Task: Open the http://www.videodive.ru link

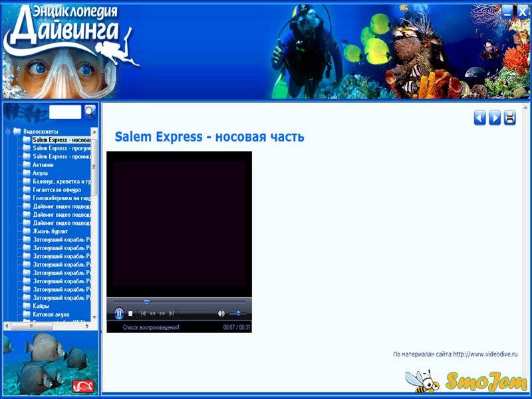Action: pyautogui.click(x=485, y=354)
